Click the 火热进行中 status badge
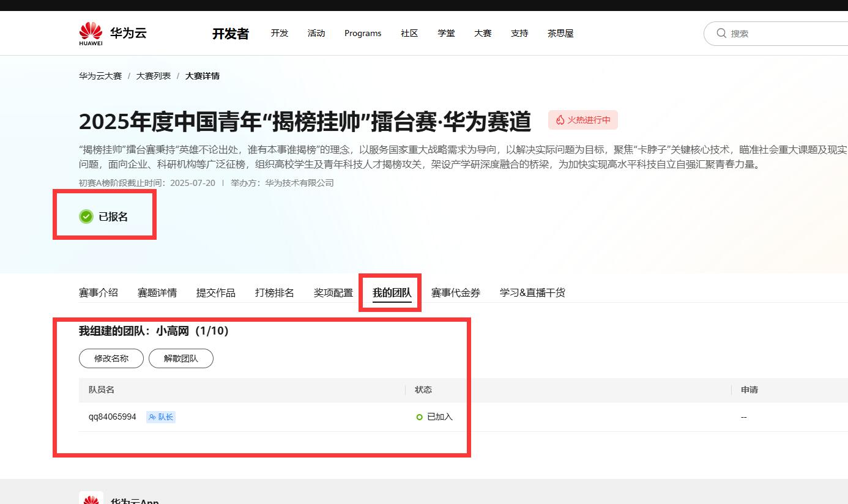 click(x=583, y=120)
